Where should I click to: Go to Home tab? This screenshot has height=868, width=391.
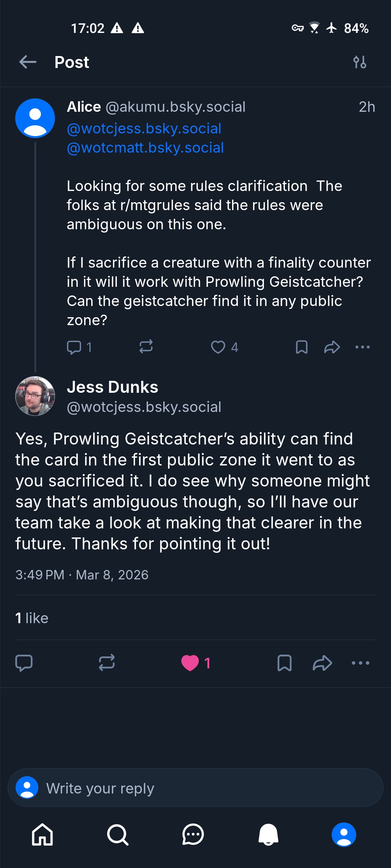click(x=42, y=835)
